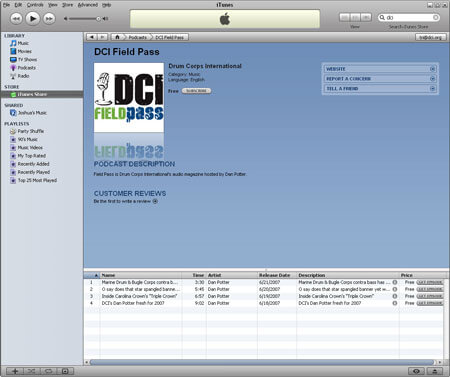This screenshot has width=450, height=377.
Task: Toggle repeat mode at the bottom bar
Action: point(48,371)
